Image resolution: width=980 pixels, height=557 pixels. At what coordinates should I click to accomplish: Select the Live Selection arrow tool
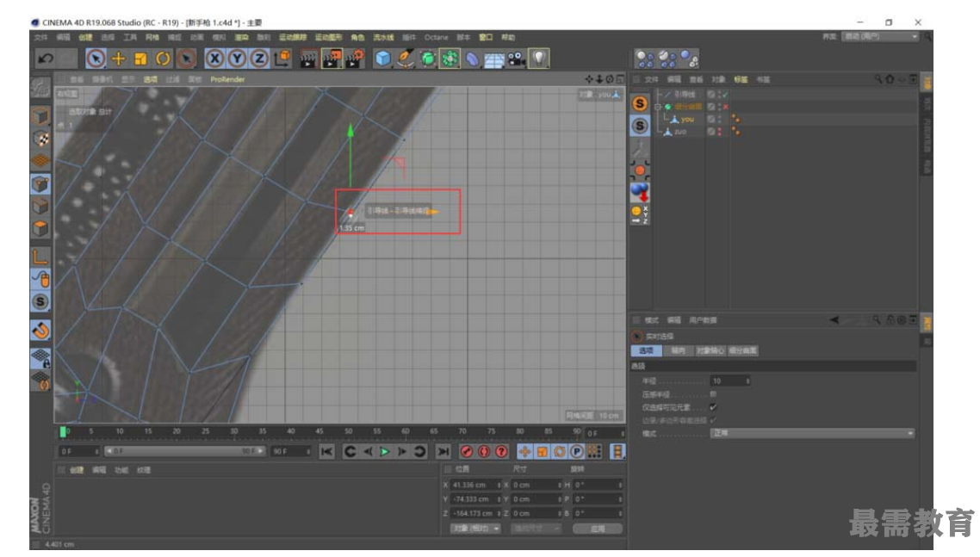(x=96, y=59)
